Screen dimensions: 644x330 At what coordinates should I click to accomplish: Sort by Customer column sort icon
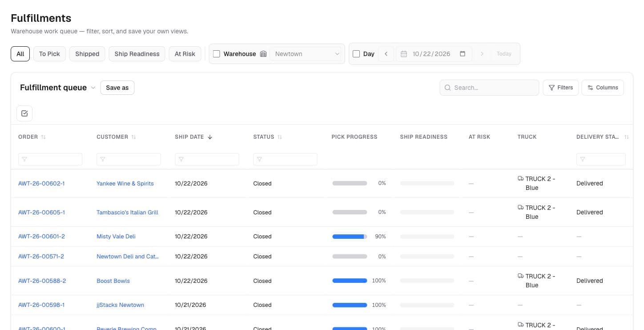pyautogui.click(x=133, y=137)
